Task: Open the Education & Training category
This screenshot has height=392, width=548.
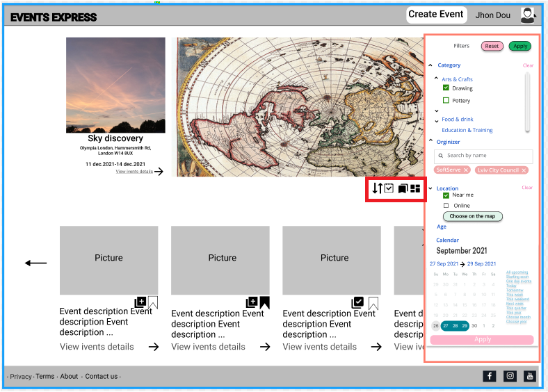Action: [467, 130]
